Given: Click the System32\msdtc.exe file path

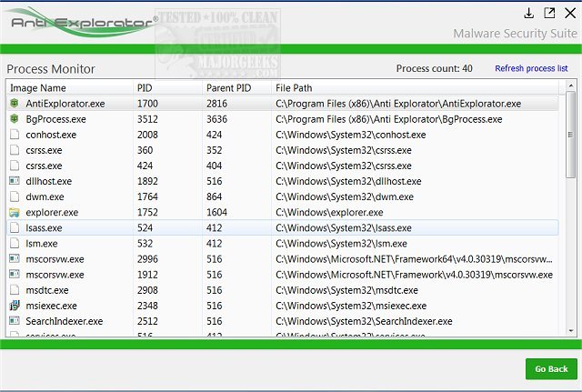Looking at the screenshot, I should point(346,290).
